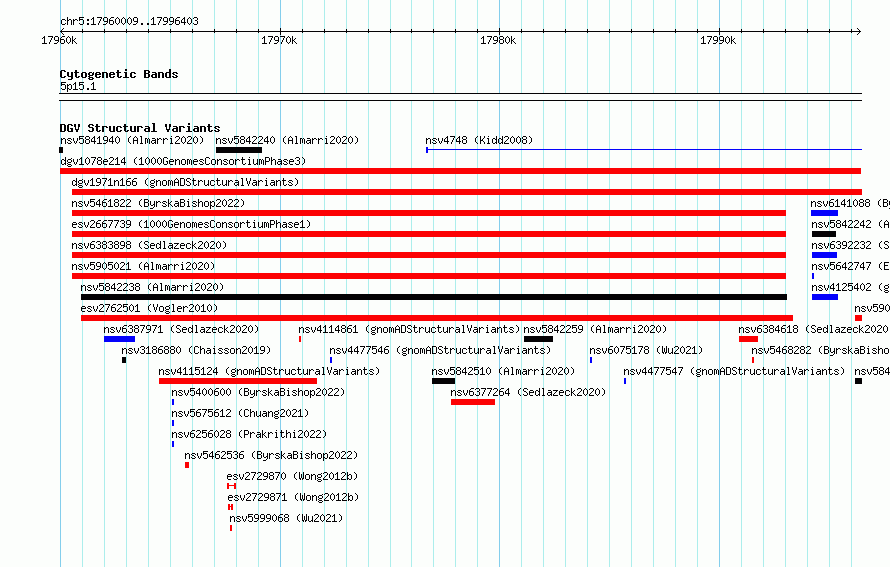This screenshot has height=567, width=890.
Task: Click the 17980k ruler position label
Action: 498,40
